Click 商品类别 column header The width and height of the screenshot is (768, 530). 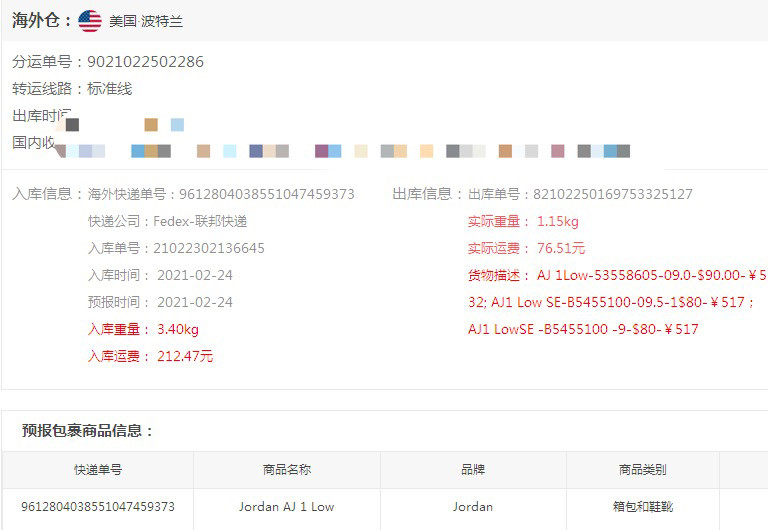[x=642, y=470]
